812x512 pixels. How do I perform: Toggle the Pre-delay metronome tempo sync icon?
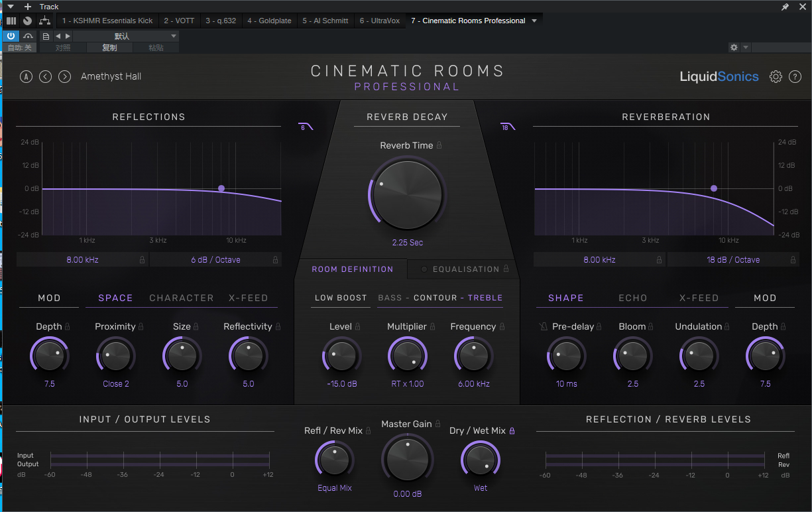tap(544, 326)
